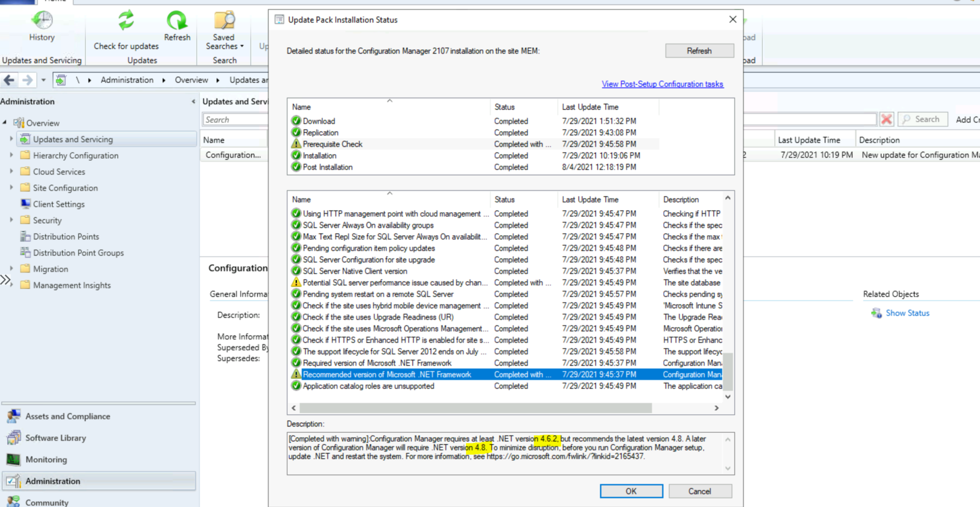Collapse the Overview tree node
Viewport: 980px width, 507px height.
point(5,123)
